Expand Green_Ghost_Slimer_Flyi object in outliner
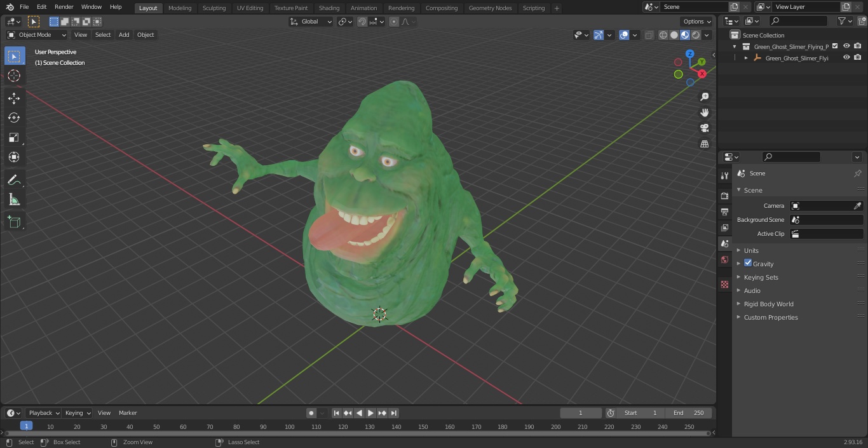Screen dimensions: 868x448 746,58
